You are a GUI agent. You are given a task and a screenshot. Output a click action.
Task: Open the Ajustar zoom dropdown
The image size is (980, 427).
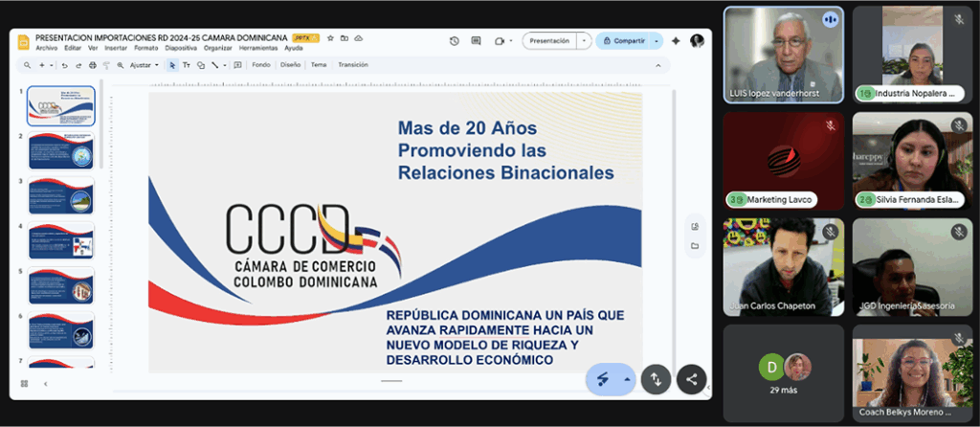(x=145, y=65)
